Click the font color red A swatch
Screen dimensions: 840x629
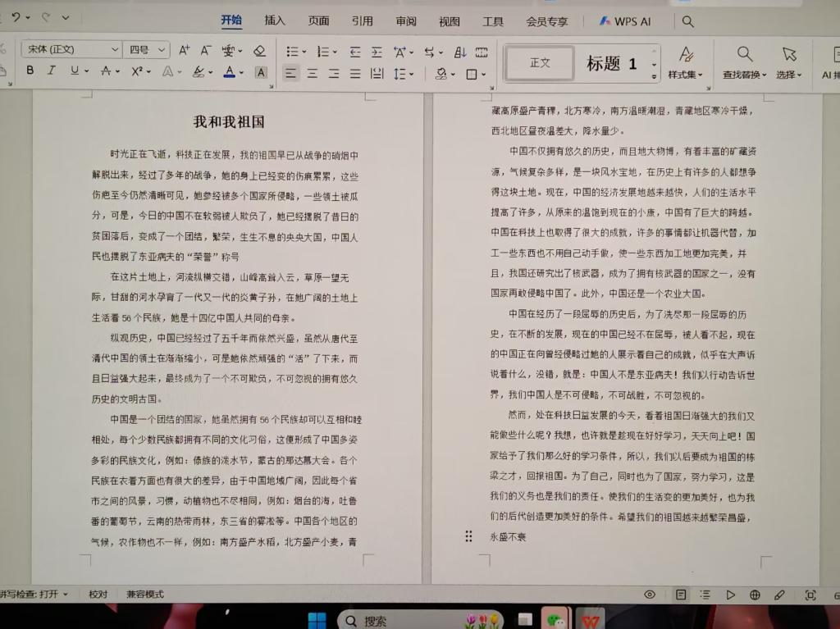point(229,72)
